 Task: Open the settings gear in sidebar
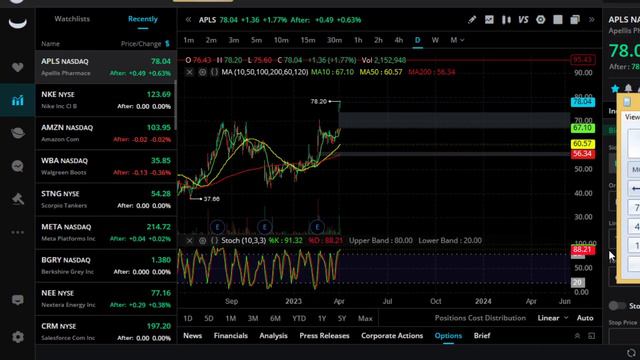(17, 337)
